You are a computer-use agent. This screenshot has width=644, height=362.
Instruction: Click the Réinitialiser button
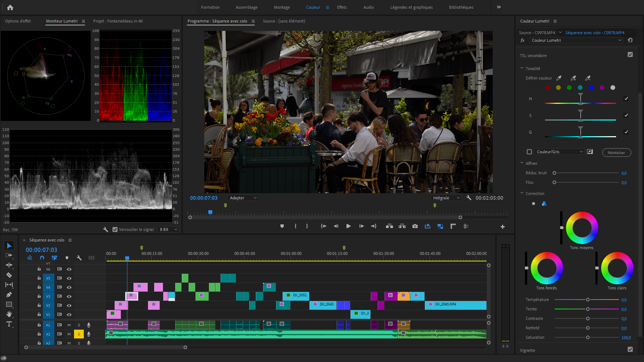616,152
